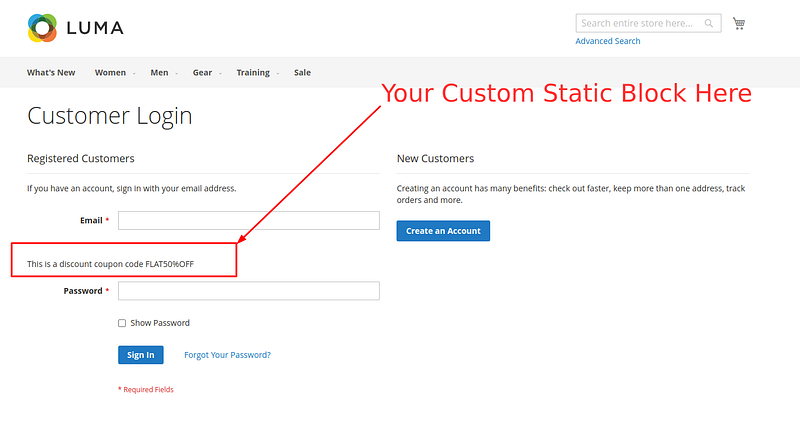Click the search magnifier icon
The image size is (800, 431).
click(x=709, y=23)
